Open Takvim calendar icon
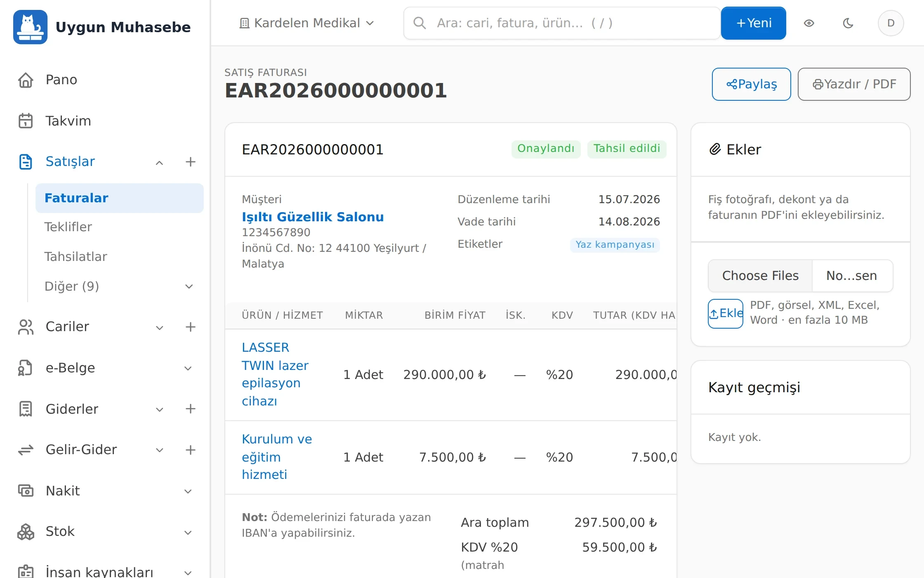This screenshot has height=578, width=924. pos(26,121)
